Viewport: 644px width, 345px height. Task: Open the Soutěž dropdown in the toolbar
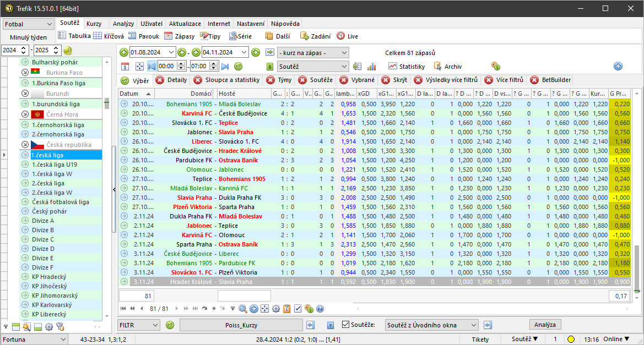(x=313, y=67)
